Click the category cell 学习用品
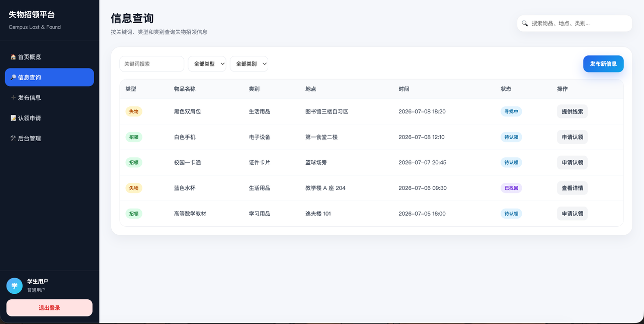644x324 pixels. (260, 214)
